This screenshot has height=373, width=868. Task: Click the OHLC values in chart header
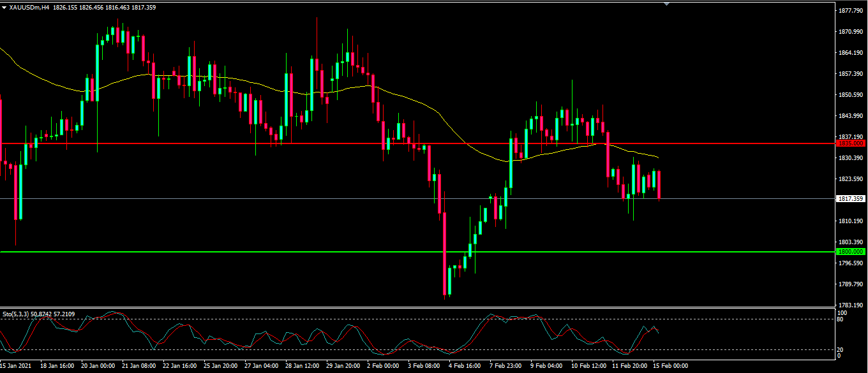[104, 8]
